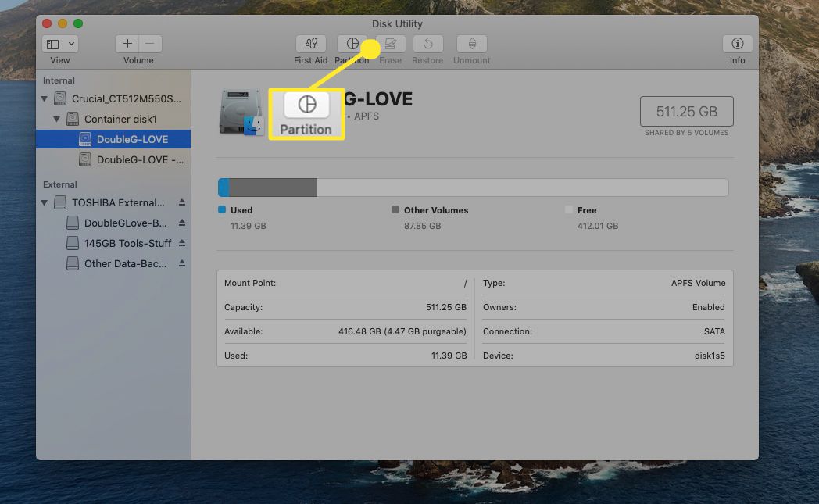Click the First Aid toolbar icon

click(310, 45)
